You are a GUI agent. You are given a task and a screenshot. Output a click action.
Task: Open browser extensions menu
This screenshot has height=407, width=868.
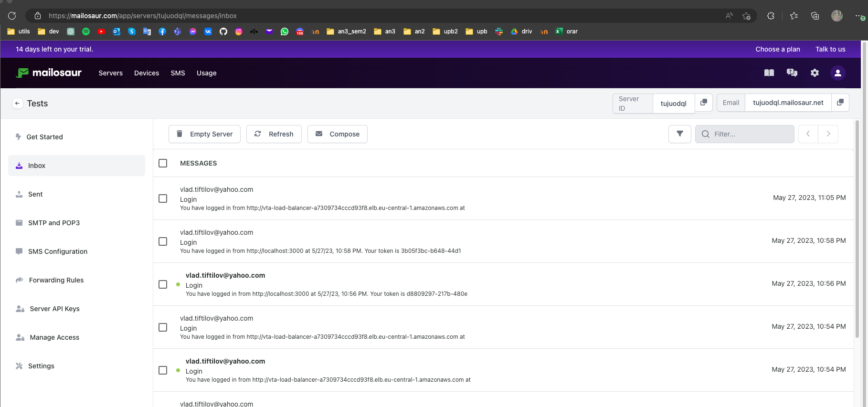point(771,16)
